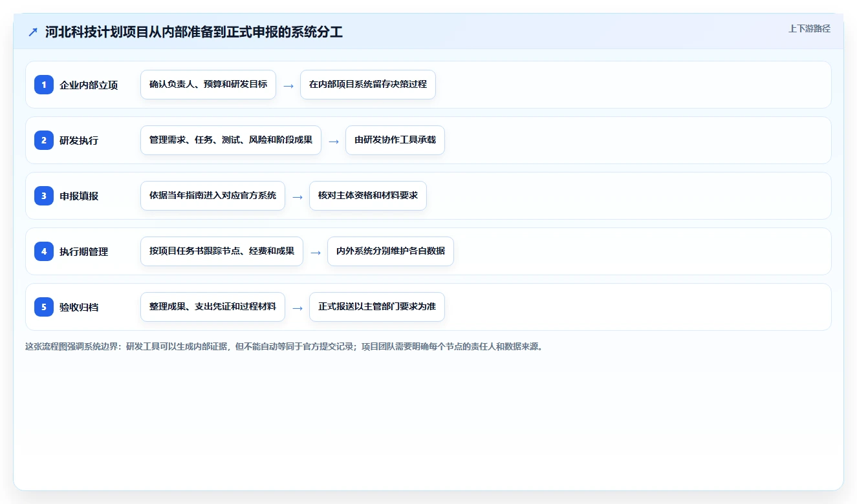The image size is (857, 504).
Task: Click the footnote text about 系统边界
Action: (285, 346)
